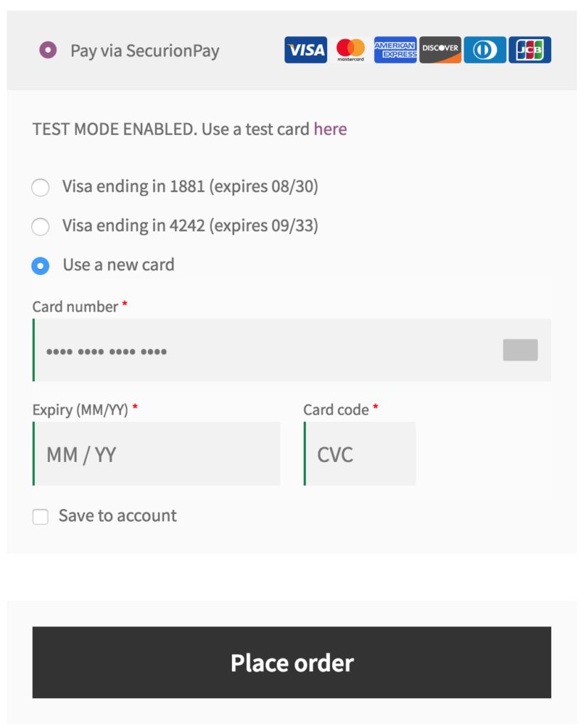Select Visa ending in 4242 option
The width and height of the screenshot is (586, 728).
tap(41, 227)
